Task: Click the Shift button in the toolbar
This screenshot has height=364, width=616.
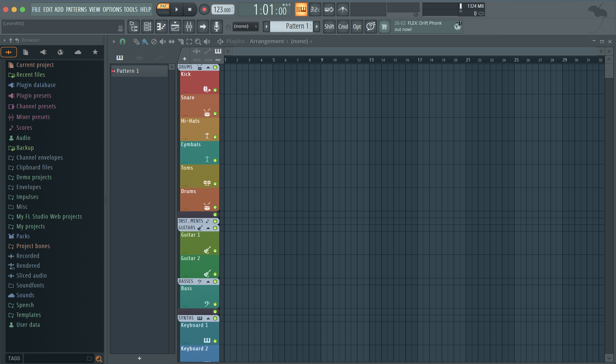Action: coord(329,27)
